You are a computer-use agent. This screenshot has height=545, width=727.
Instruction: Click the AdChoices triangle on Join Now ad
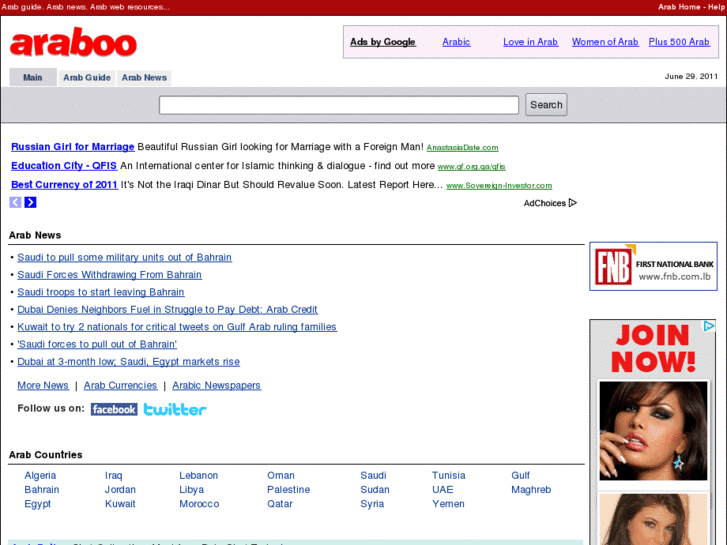tap(708, 326)
